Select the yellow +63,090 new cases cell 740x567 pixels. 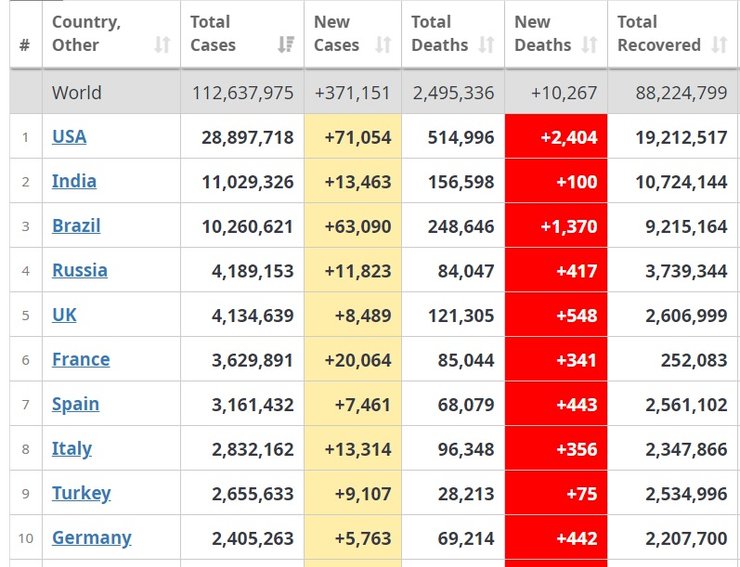coord(352,226)
